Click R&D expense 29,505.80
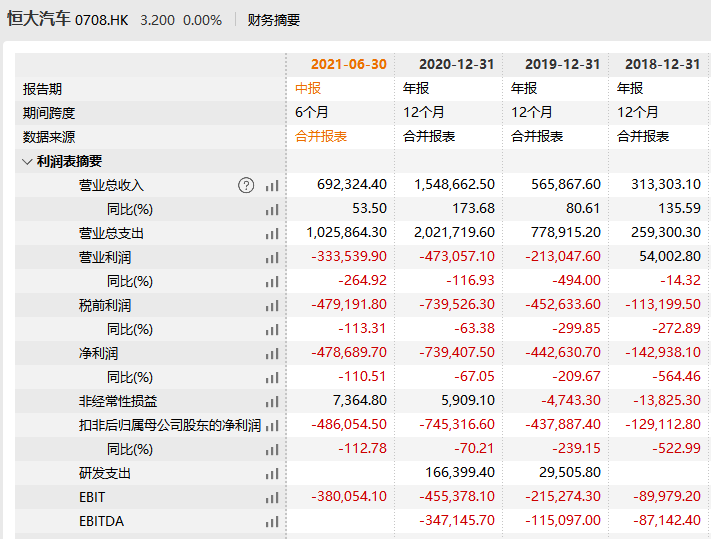The image size is (711, 539). [x=570, y=473]
